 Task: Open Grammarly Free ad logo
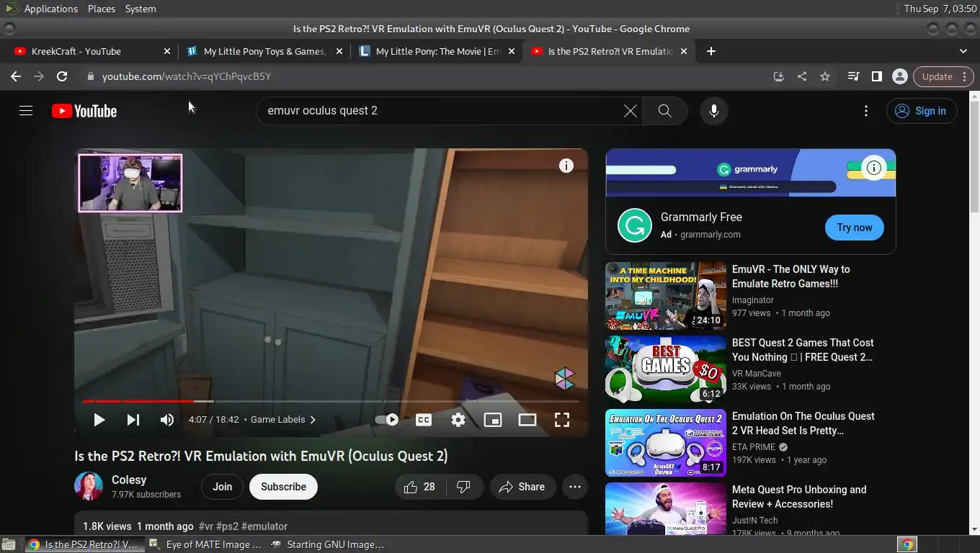(635, 226)
